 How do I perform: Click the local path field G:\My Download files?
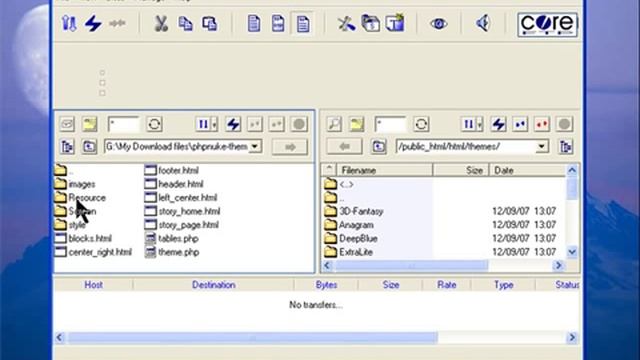[x=176, y=147]
